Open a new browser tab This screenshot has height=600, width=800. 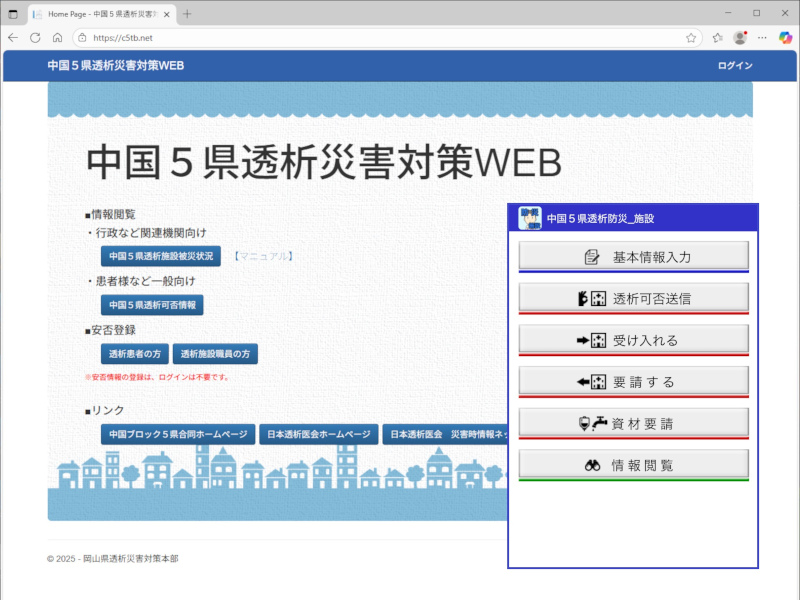coord(187,14)
